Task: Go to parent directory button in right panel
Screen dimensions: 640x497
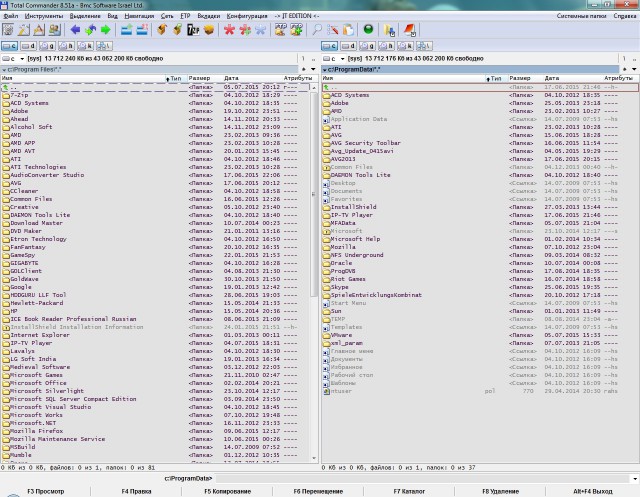Action: (634, 59)
